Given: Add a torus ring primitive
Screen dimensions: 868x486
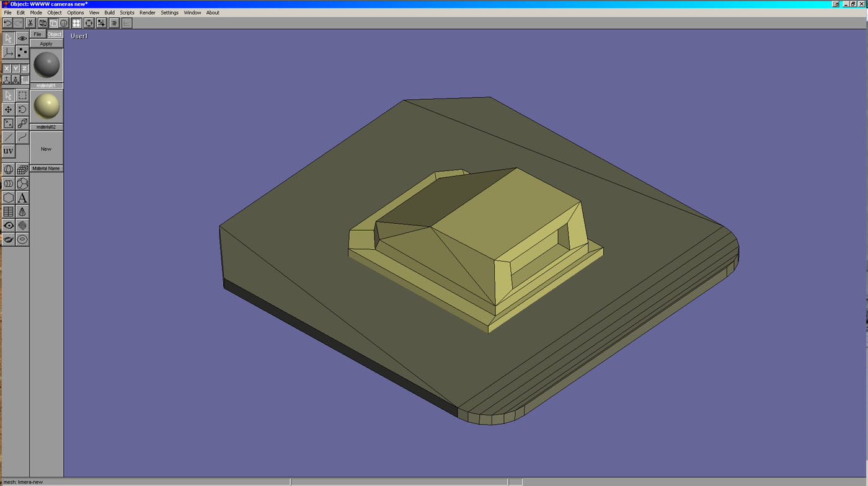Looking at the screenshot, I should [x=22, y=239].
